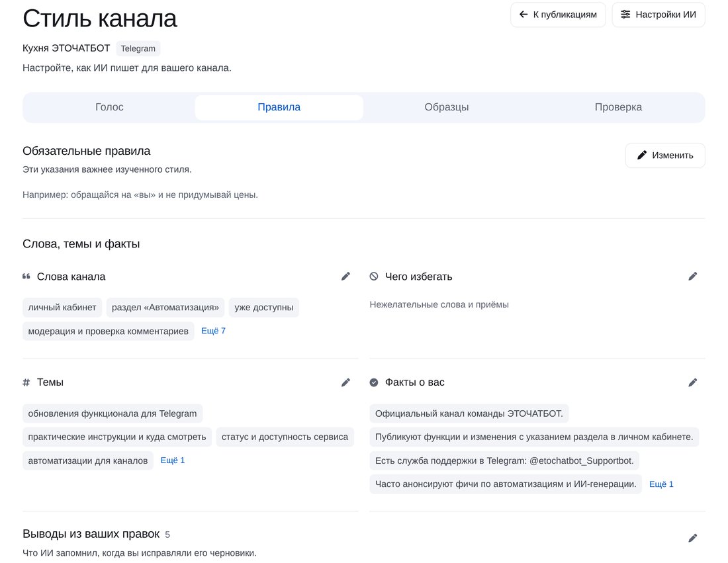
Task: Click the «Слова, темы и факты» heading
Action: [x=81, y=243]
